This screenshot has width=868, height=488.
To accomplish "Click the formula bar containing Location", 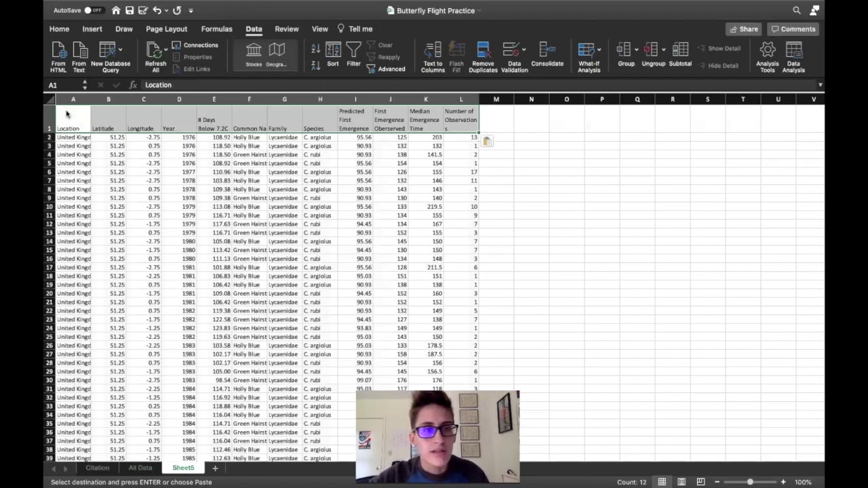I will [477, 85].
